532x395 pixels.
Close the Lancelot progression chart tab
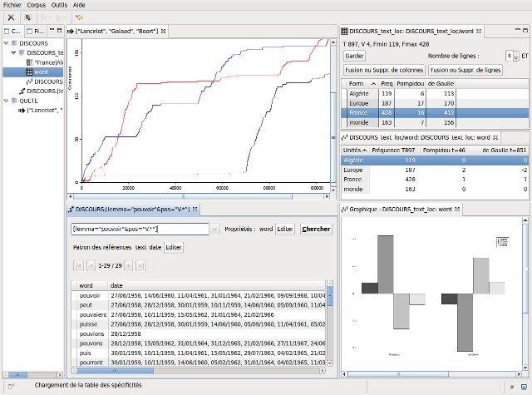click(x=164, y=31)
